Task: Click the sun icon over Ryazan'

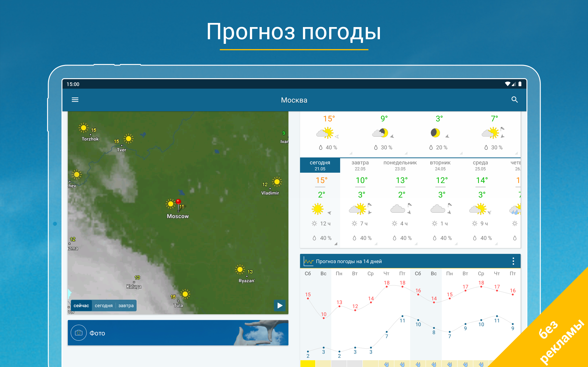Action: [240, 270]
